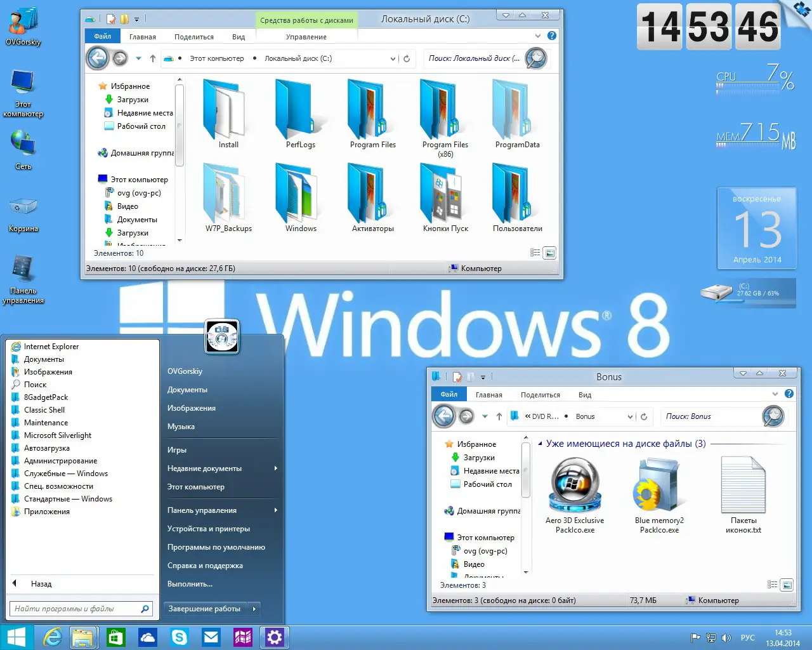This screenshot has width=812, height=650.
Task: Open shutdown options arrow next to Завершение работы
Action: coord(254,609)
